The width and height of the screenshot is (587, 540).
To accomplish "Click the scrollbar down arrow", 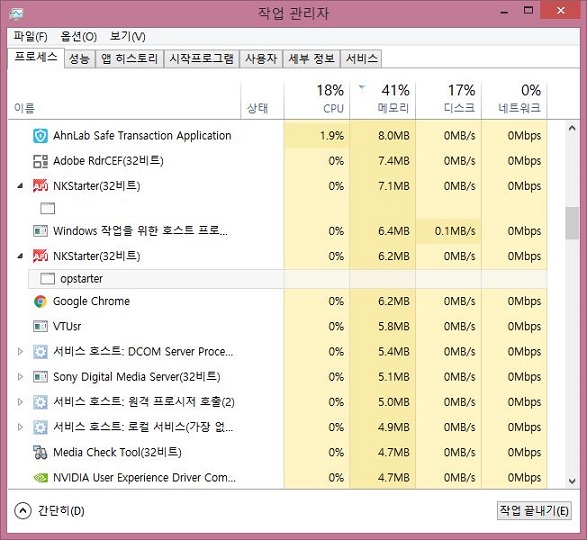I will pyautogui.click(x=572, y=481).
